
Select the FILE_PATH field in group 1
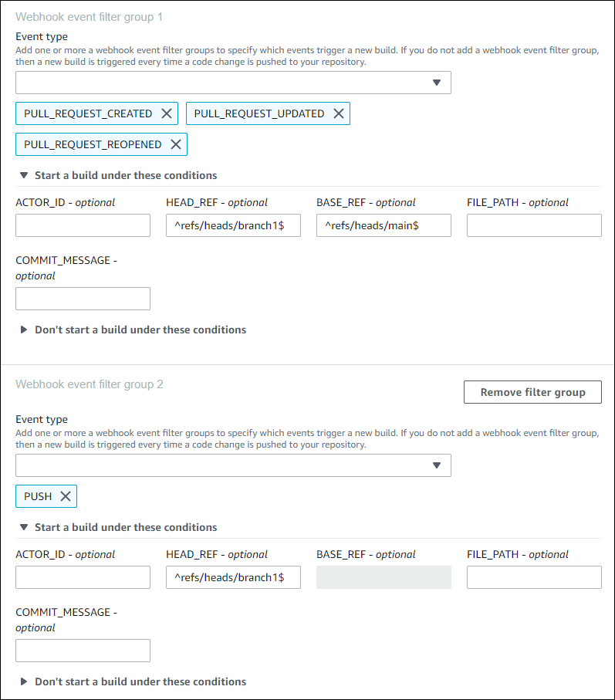pyautogui.click(x=534, y=225)
